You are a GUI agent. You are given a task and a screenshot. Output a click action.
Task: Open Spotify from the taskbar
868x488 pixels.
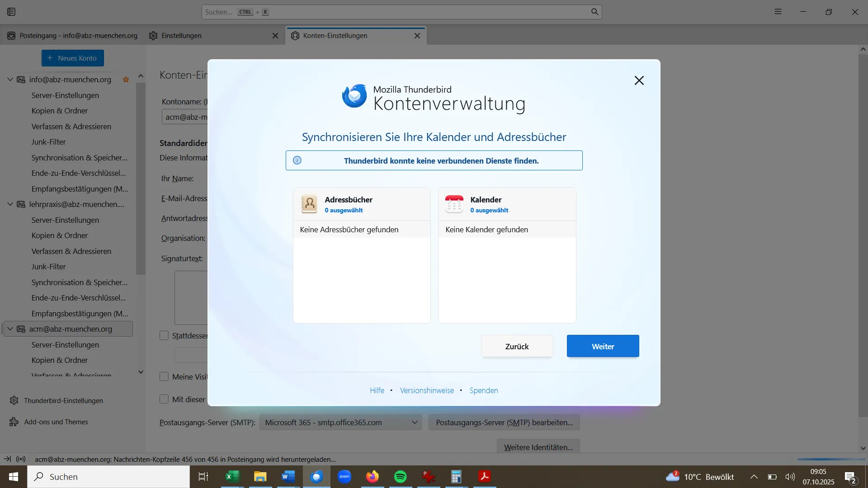[x=400, y=477]
